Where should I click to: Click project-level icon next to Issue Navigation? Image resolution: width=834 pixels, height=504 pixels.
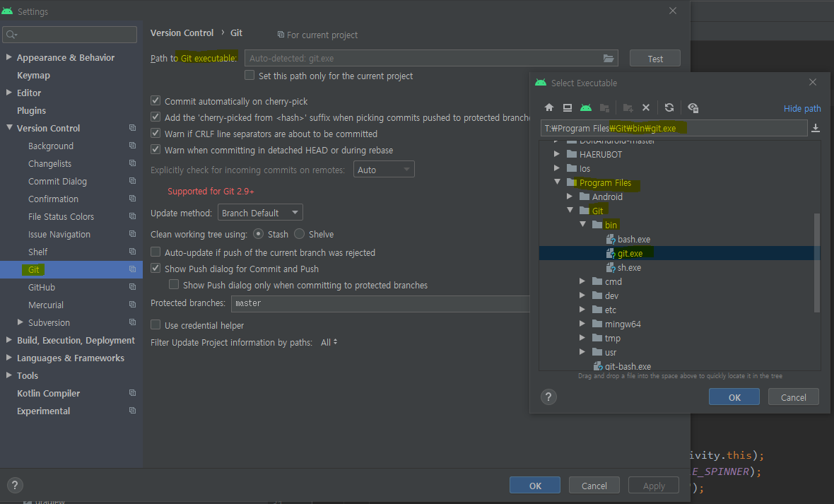(132, 234)
